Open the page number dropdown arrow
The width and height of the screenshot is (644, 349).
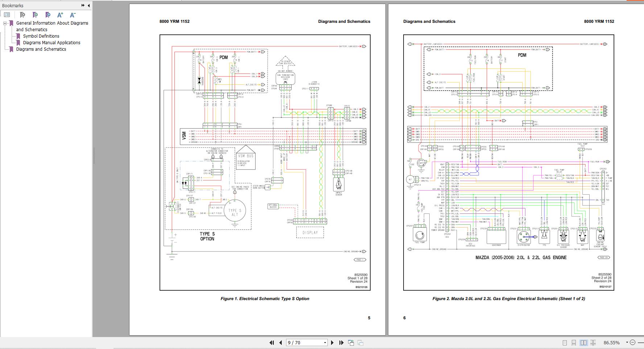point(325,342)
